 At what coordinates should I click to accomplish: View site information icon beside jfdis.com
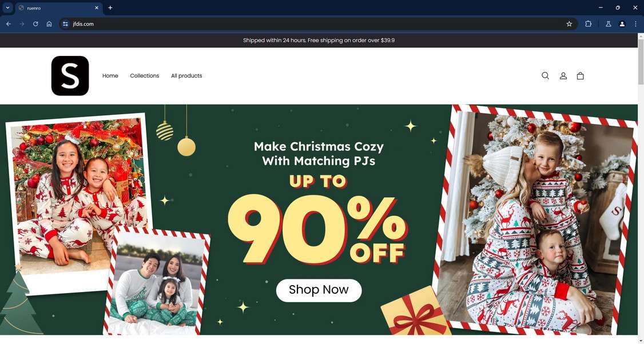pyautogui.click(x=65, y=24)
